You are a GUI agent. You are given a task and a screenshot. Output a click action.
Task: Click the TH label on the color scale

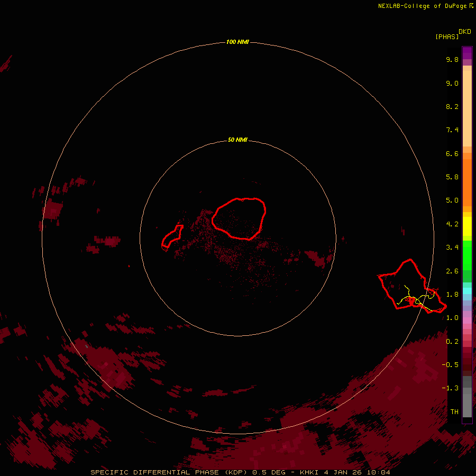click(454, 411)
